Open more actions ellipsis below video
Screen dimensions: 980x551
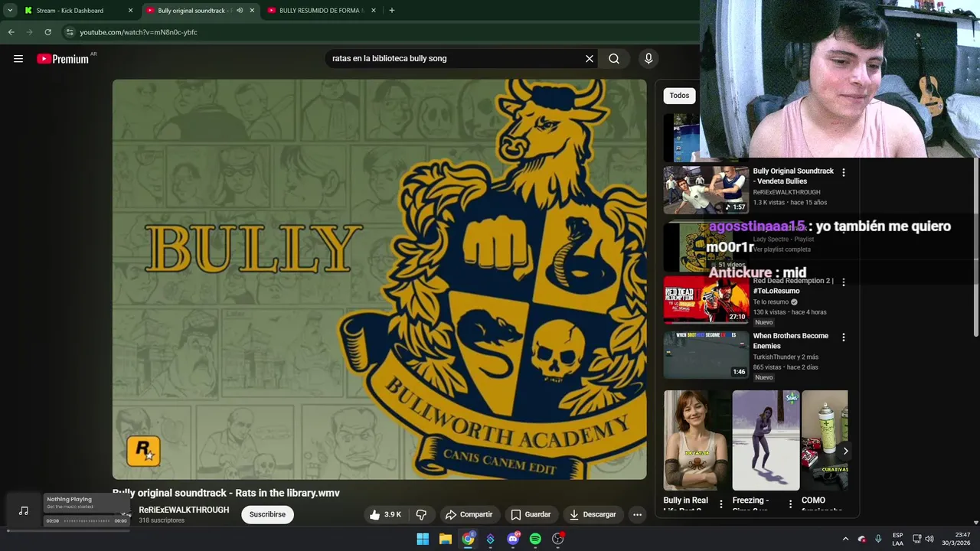(637, 514)
